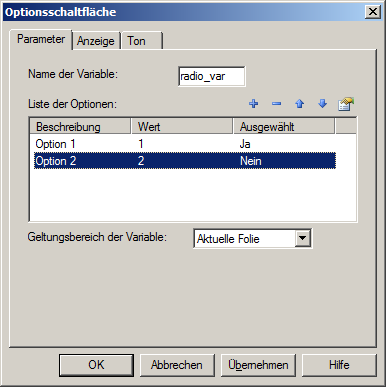This screenshot has height=387, width=386.
Task: Click the Beschreibung column header
Action: pos(80,127)
